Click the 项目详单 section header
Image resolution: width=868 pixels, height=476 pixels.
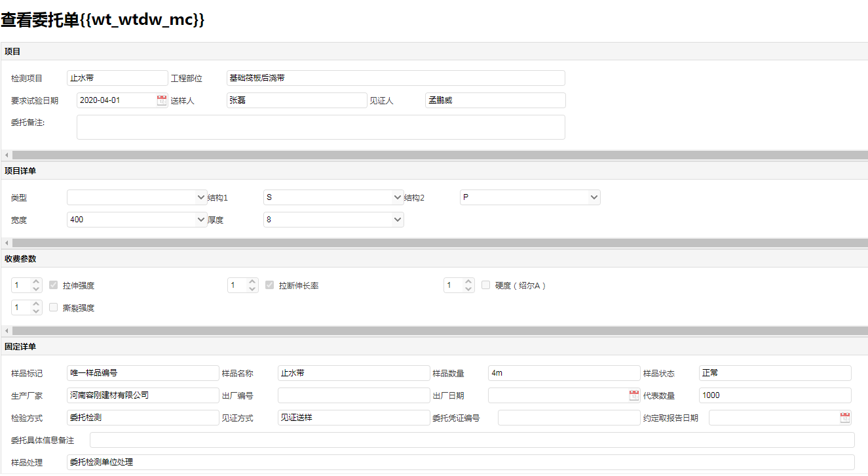pyautogui.click(x=434, y=170)
